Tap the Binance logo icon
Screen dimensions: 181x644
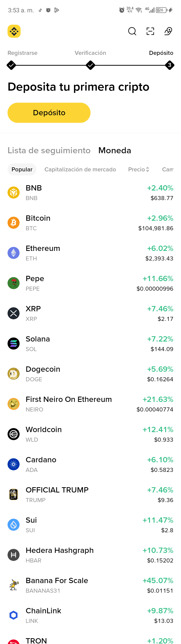[x=14, y=31]
